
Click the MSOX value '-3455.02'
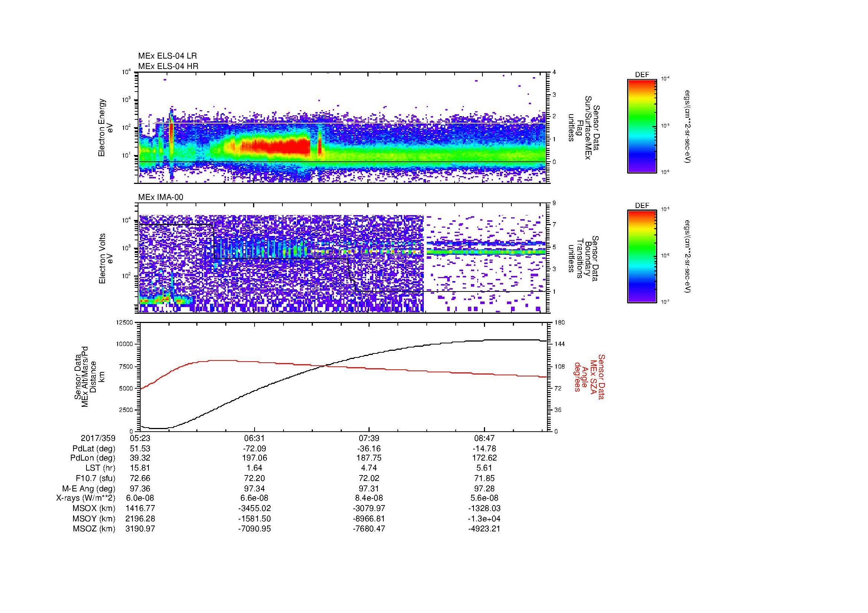pos(255,508)
